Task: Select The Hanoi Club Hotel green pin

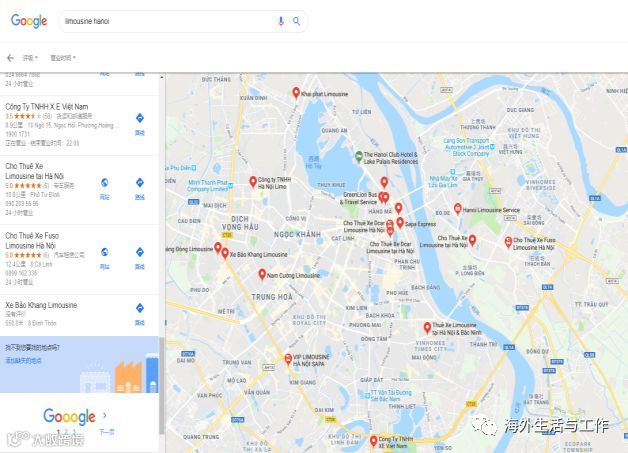Action: pyautogui.click(x=359, y=156)
